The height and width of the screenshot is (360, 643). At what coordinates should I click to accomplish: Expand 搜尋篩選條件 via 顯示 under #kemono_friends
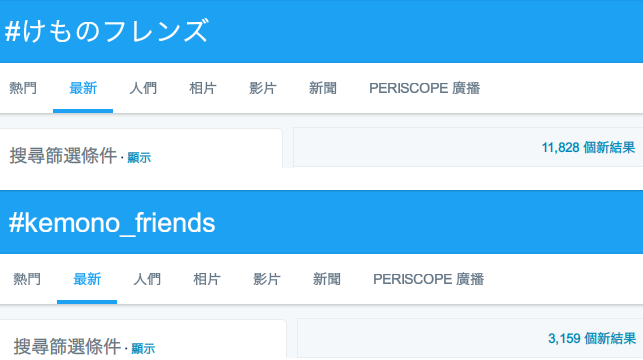coord(143,349)
